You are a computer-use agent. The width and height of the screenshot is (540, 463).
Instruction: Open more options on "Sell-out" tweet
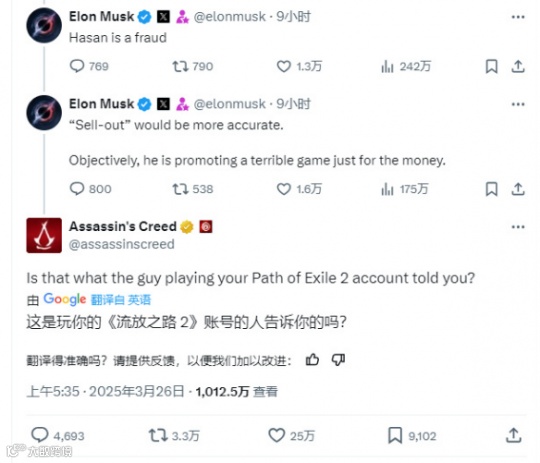(x=518, y=104)
